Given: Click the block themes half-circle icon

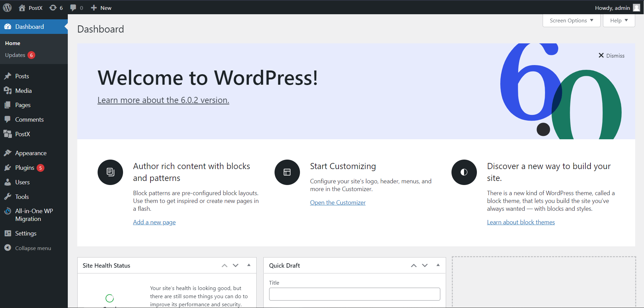Looking at the screenshot, I should (x=464, y=172).
